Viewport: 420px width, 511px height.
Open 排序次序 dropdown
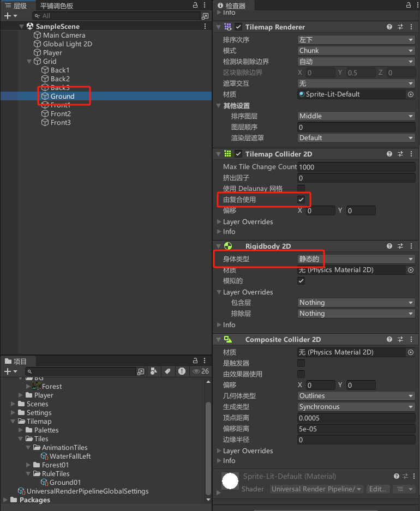point(356,40)
